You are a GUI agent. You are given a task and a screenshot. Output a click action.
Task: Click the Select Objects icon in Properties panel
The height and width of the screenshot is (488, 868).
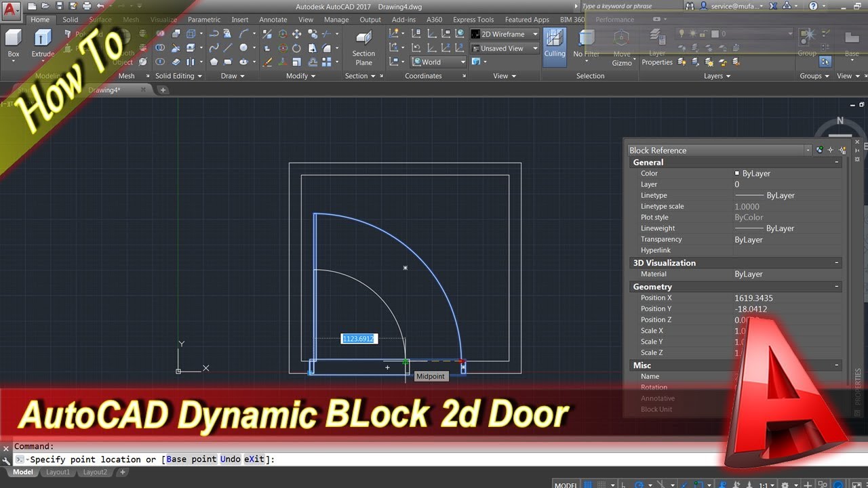coord(831,150)
